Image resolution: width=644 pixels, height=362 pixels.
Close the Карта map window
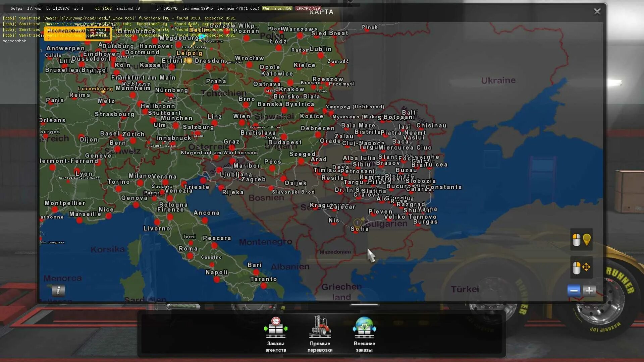(597, 12)
